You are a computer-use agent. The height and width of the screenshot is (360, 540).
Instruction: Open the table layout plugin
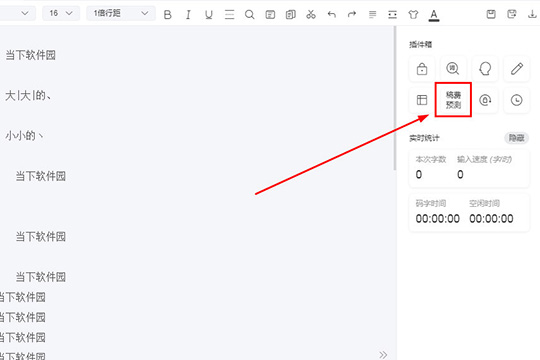(x=422, y=100)
